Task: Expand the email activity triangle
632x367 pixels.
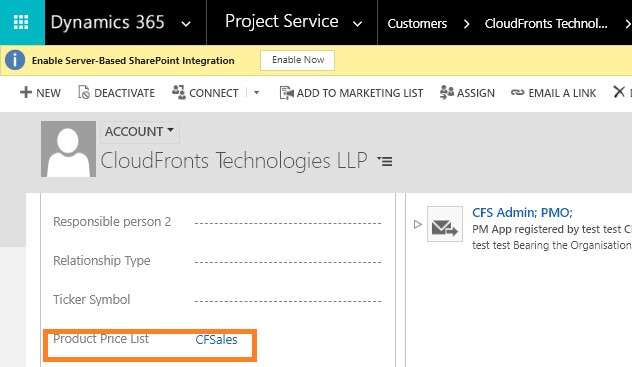Action: (418, 224)
